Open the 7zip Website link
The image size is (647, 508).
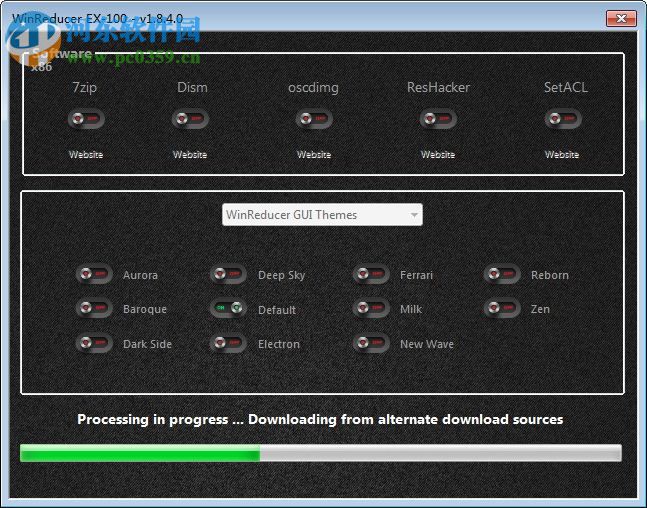[86, 155]
